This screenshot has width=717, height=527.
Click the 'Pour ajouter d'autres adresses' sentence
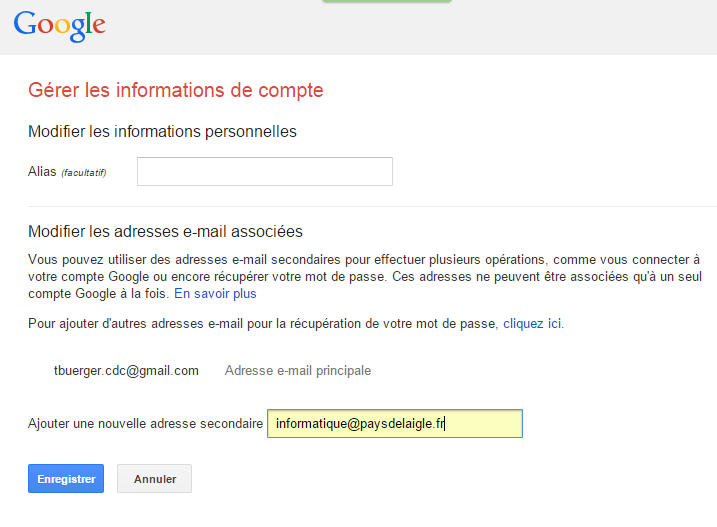click(264, 324)
